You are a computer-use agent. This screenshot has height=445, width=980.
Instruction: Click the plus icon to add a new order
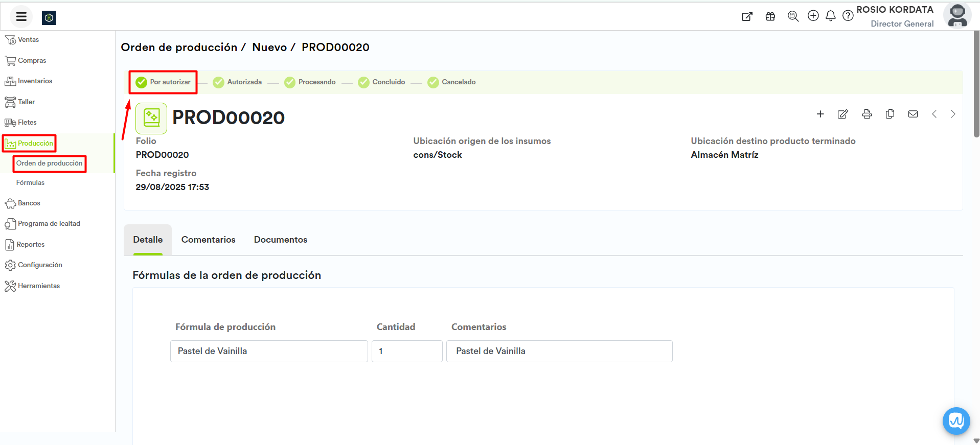pyautogui.click(x=820, y=114)
